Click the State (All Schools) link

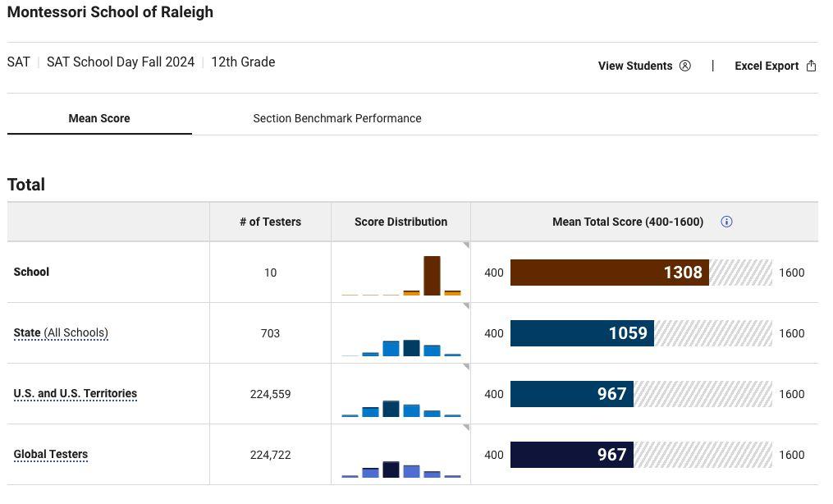click(61, 333)
